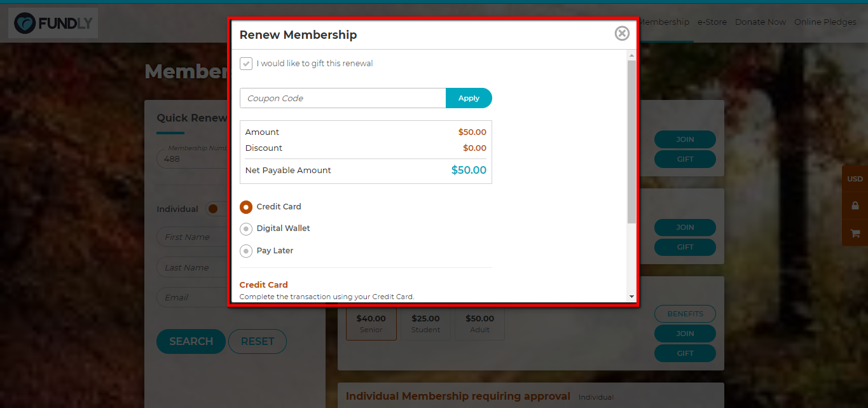The width and height of the screenshot is (868, 408).
Task: Click the Fundly logo
Action: pyautogui.click(x=53, y=24)
